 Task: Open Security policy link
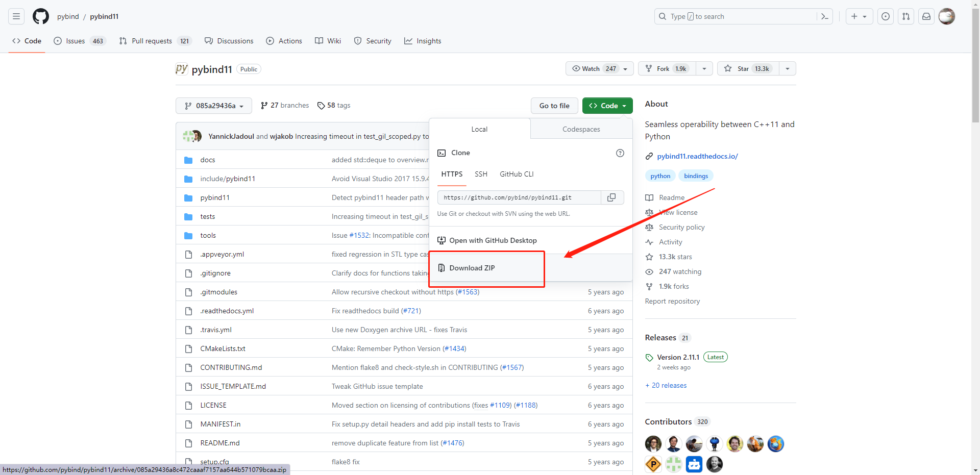[681, 227]
